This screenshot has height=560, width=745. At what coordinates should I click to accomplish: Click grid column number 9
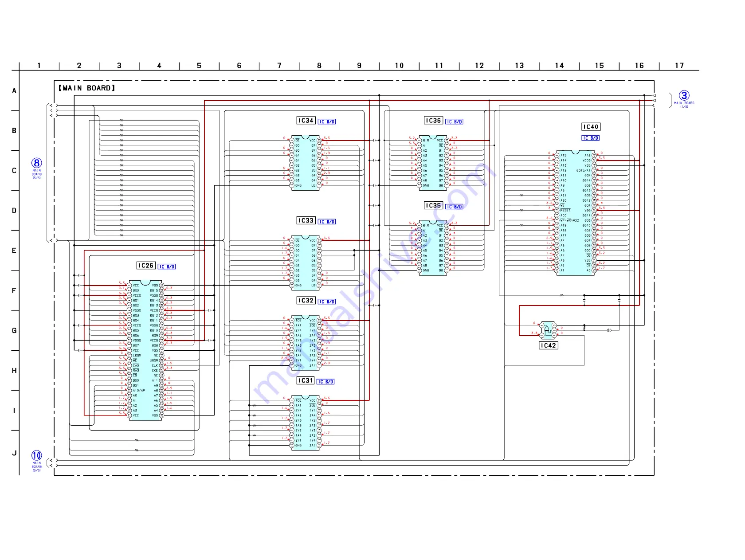click(359, 66)
